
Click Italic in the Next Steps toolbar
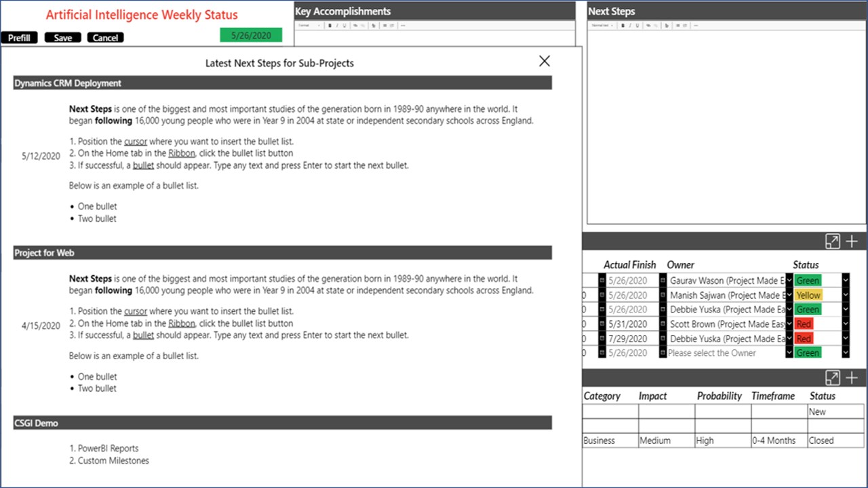(630, 26)
